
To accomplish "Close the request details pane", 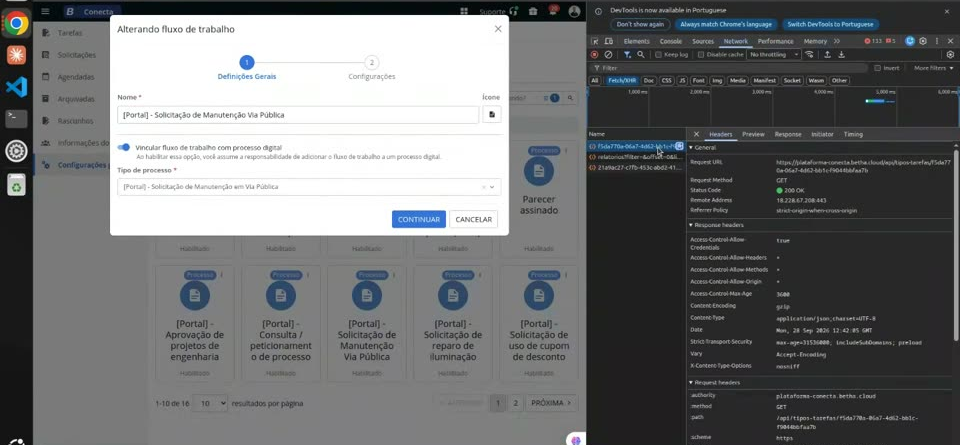I will tap(696, 134).
